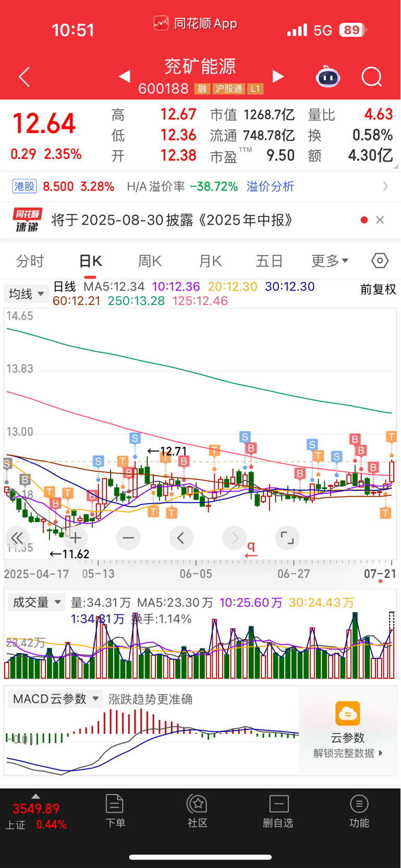Open 将于2025-08-30披露 announcement text

[172, 220]
